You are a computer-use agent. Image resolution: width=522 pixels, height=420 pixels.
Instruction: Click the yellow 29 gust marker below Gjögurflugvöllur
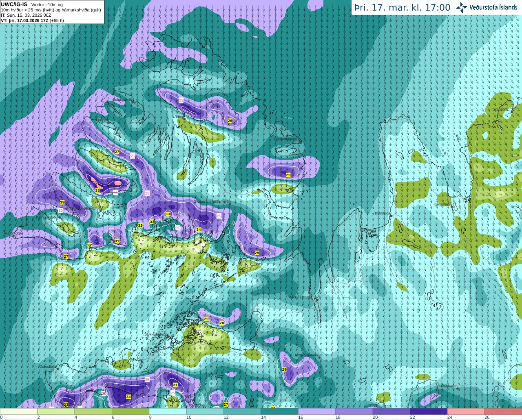(x=288, y=175)
